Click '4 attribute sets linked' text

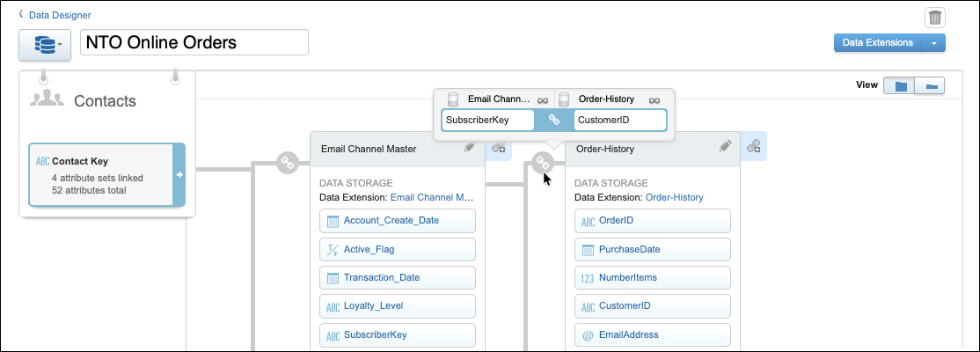point(98,178)
